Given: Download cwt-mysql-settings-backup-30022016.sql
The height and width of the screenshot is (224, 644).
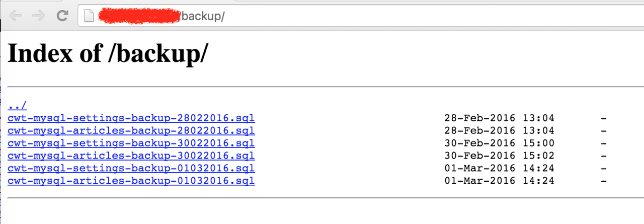Looking at the screenshot, I should [x=131, y=143].
